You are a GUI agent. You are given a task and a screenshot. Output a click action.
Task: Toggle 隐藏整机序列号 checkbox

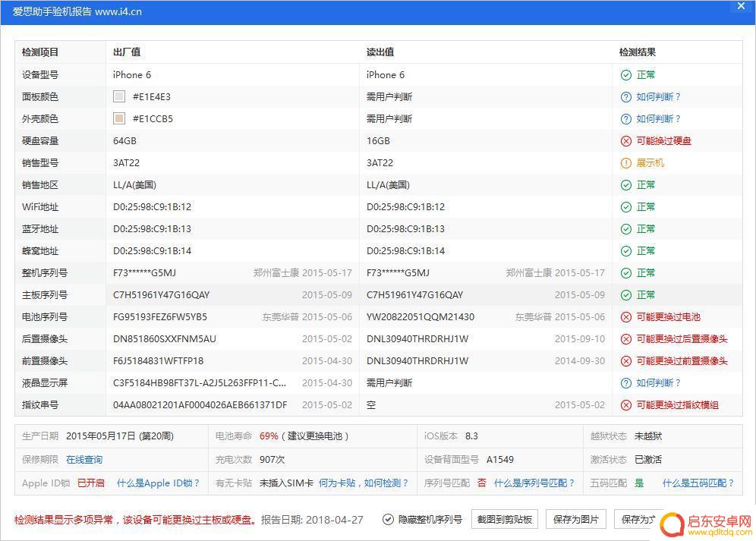388,519
